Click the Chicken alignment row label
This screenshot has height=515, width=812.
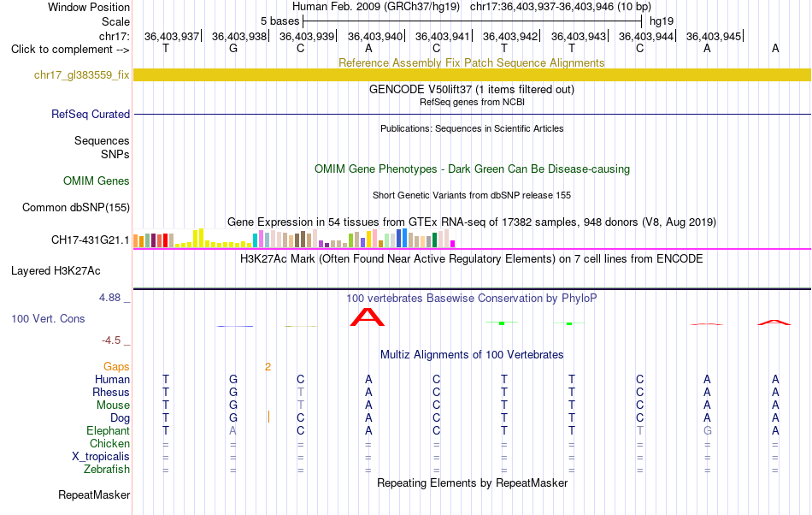[109, 443]
